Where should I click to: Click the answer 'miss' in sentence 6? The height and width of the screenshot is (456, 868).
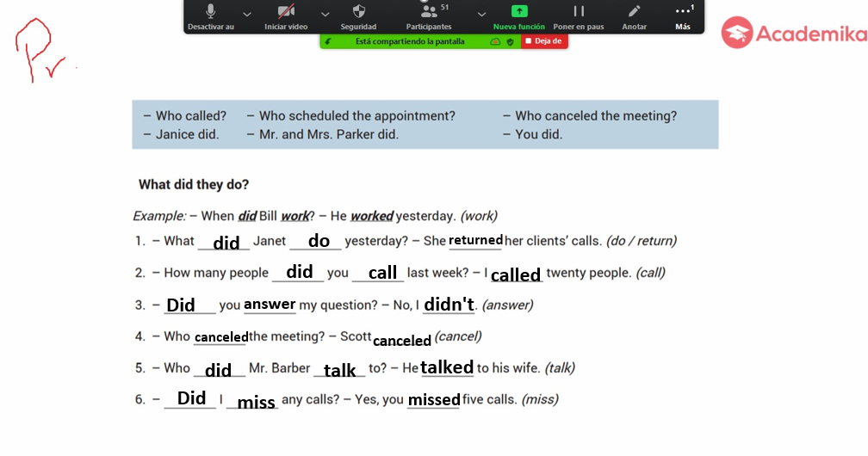256,403
